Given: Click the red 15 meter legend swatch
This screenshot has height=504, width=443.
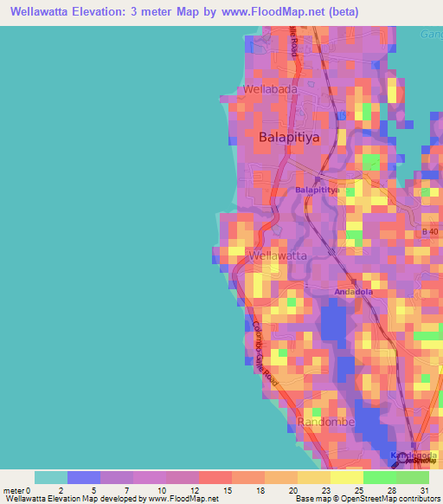Looking at the screenshot, I should [x=215, y=477].
